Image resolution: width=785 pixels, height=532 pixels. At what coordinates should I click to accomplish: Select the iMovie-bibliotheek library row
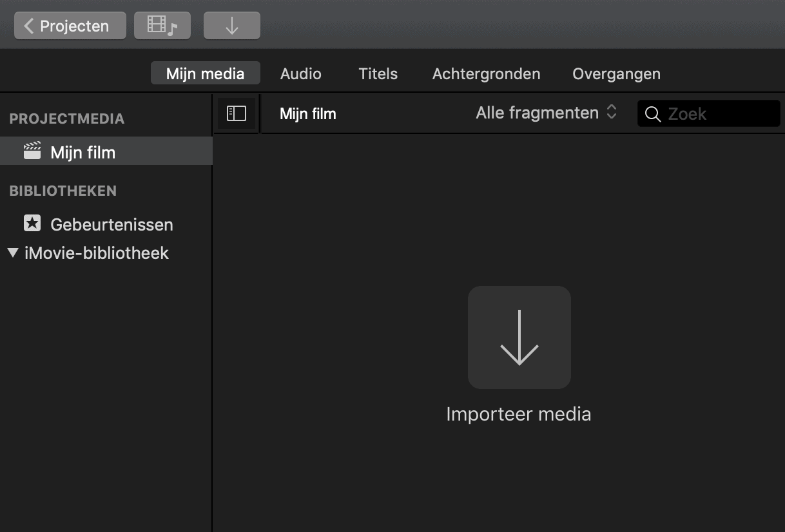pos(106,253)
